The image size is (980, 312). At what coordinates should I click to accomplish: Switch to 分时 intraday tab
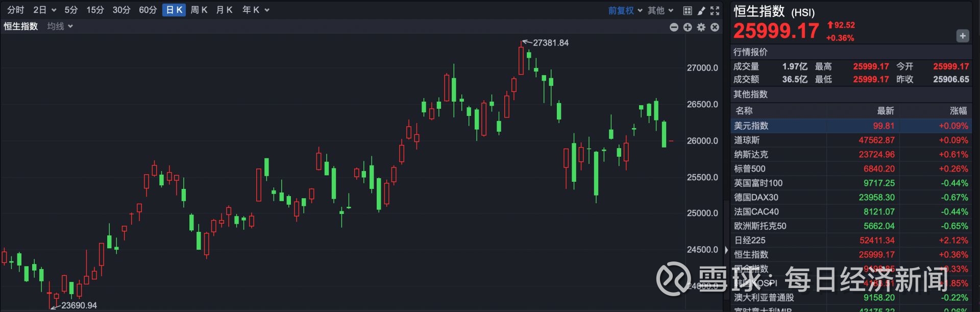(x=15, y=10)
